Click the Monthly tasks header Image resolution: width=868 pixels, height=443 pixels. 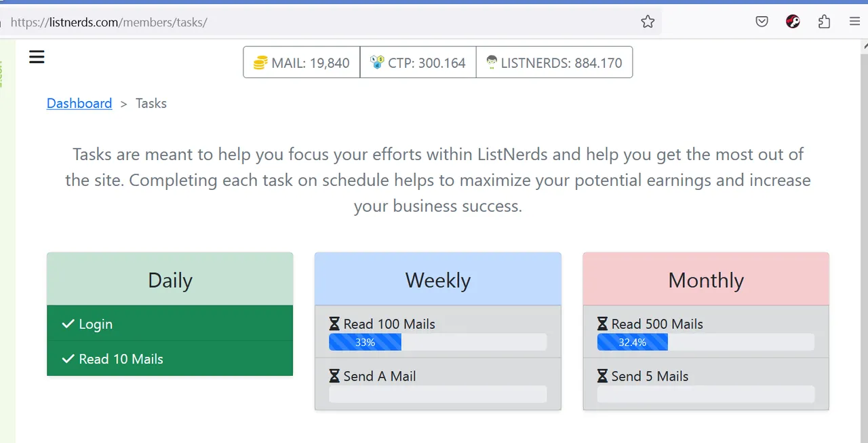[x=706, y=280]
